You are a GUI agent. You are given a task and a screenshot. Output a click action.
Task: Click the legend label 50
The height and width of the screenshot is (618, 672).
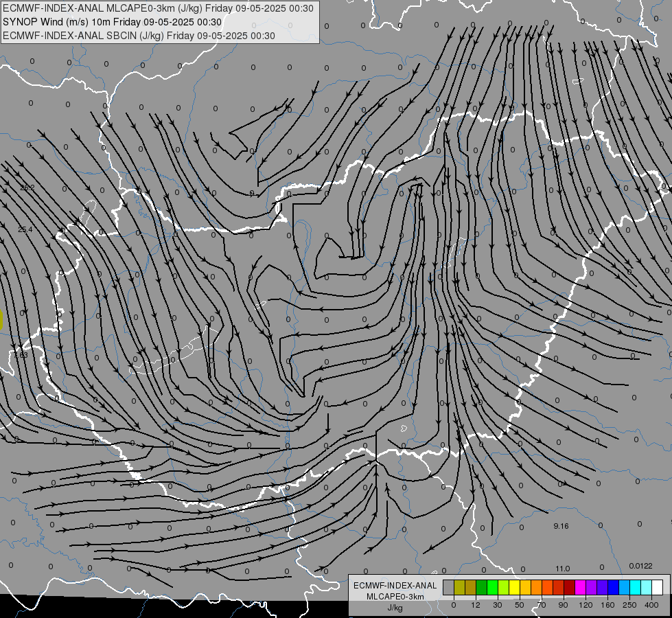coord(520,605)
